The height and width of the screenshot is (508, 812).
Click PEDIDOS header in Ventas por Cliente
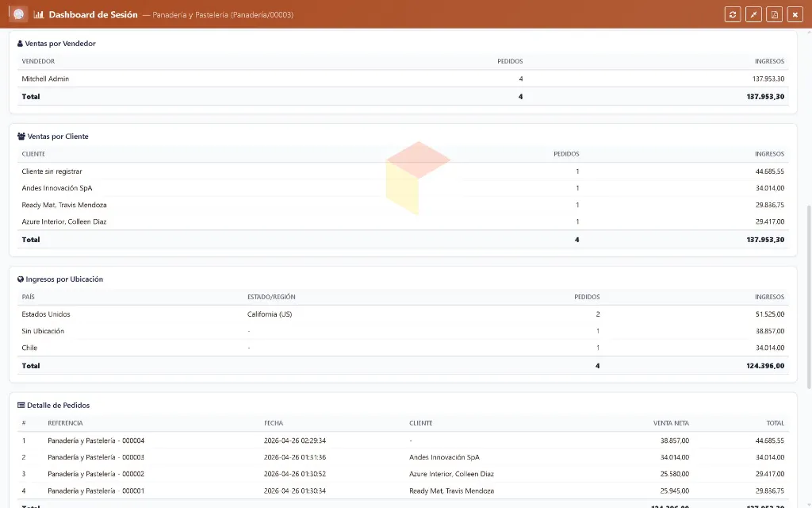coord(566,154)
